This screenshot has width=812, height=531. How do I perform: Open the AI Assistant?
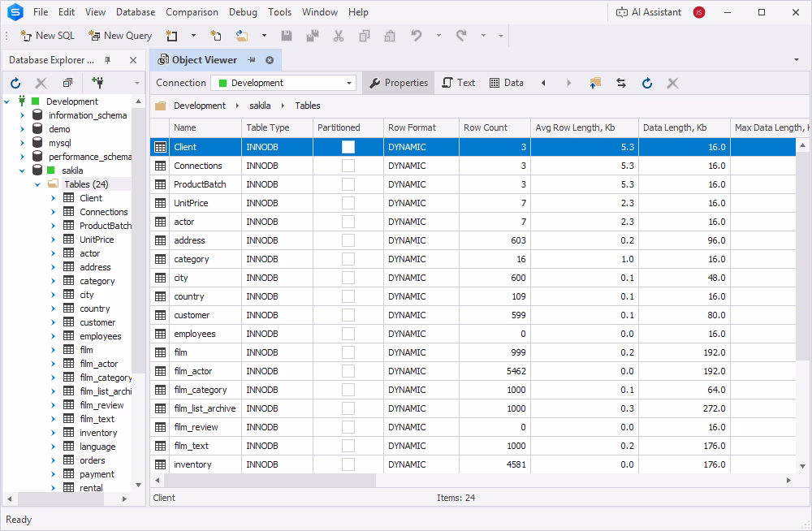click(x=648, y=12)
